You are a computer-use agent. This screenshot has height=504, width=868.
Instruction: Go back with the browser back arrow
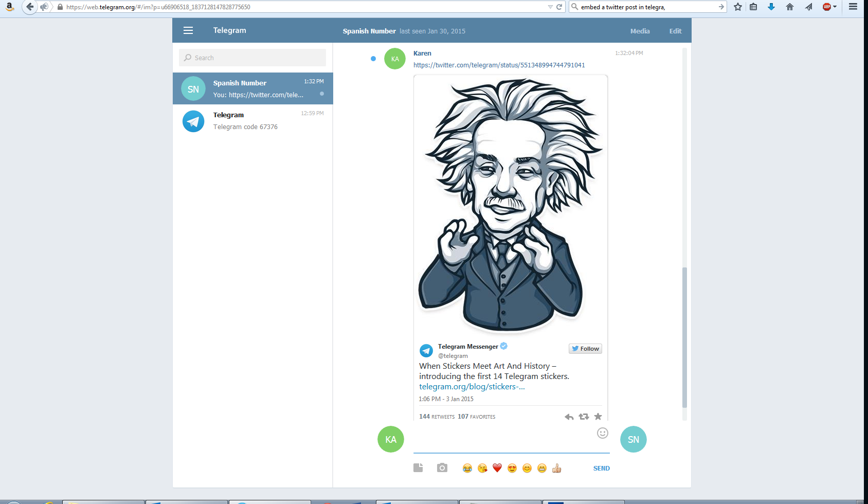point(30,7)
